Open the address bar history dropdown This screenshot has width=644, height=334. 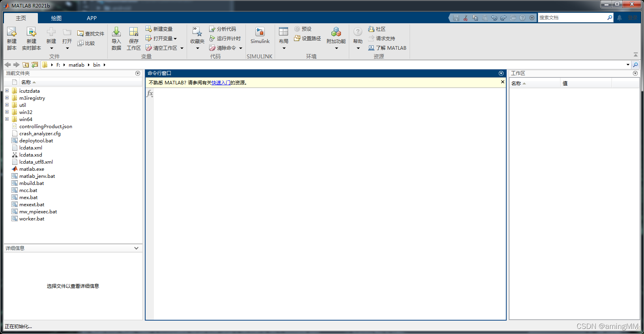coord(628,65)
